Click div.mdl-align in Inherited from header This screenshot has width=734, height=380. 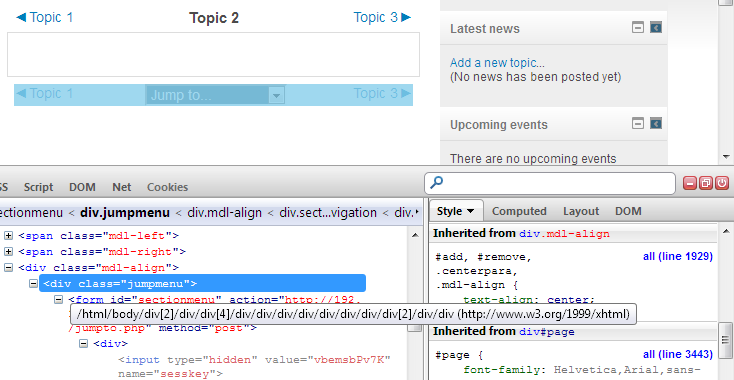pyautogui.click(x=564, y=234)
